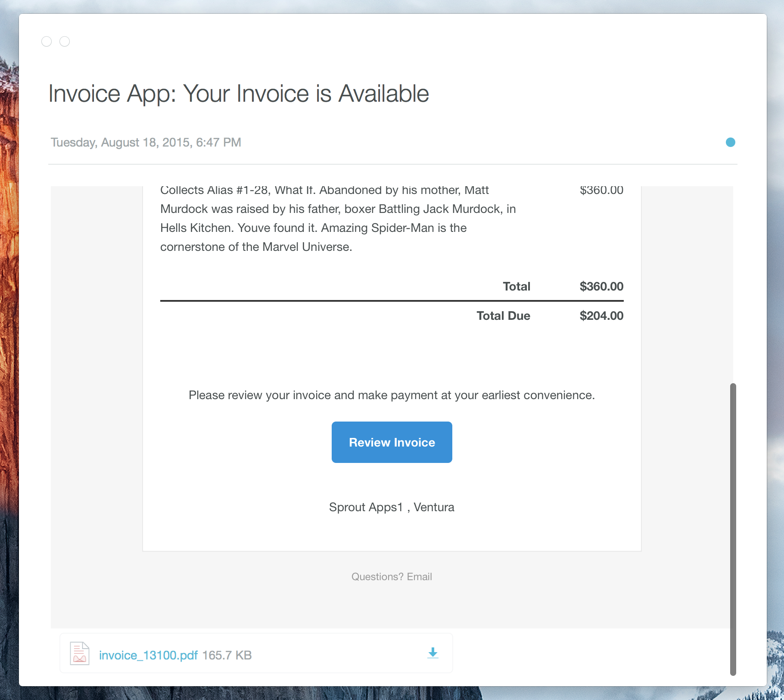This screenshot has height=700, width=784.
Task: Click the bold 'Total' label above the rule
Action: 516,286
